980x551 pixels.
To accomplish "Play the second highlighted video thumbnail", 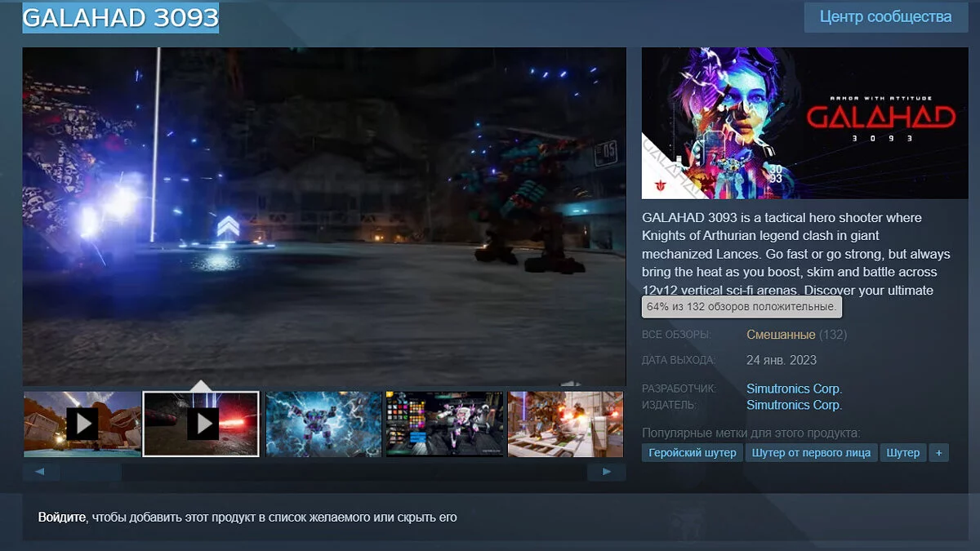I will pos(201,424).
